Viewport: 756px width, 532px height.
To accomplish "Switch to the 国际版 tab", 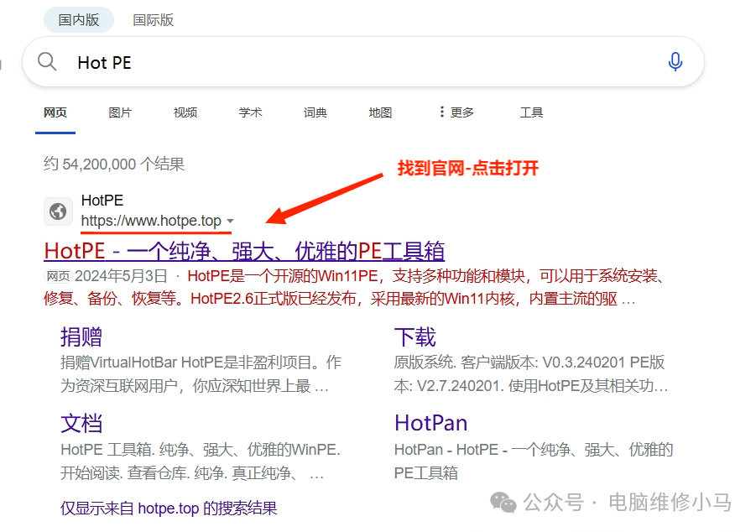I will [x=154, y=20].
